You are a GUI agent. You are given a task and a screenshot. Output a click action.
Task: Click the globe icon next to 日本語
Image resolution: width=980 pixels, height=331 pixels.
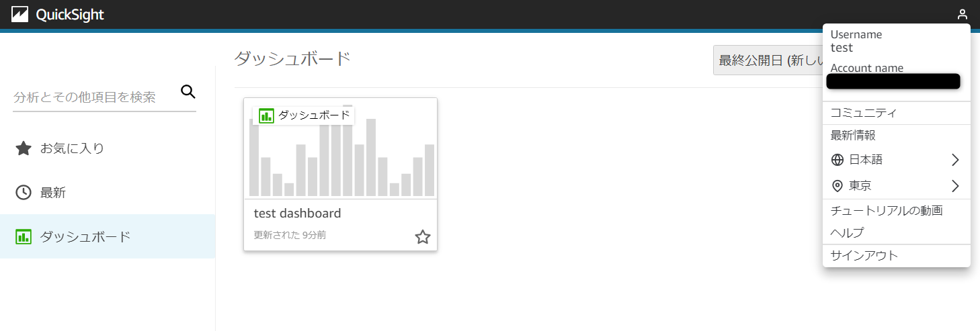pyautogui.click(x=838, y=160)
